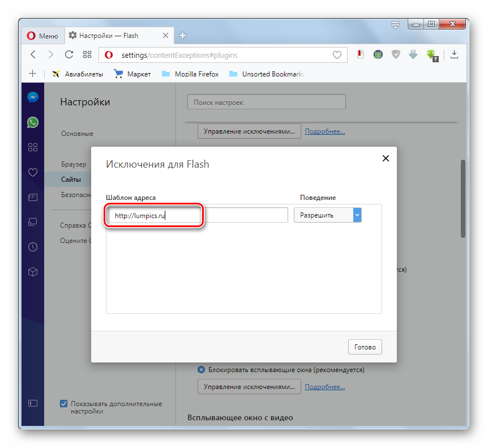488x448 pixels.
Task: Toggle the sidebar panel button
Action: coord(33,403)
